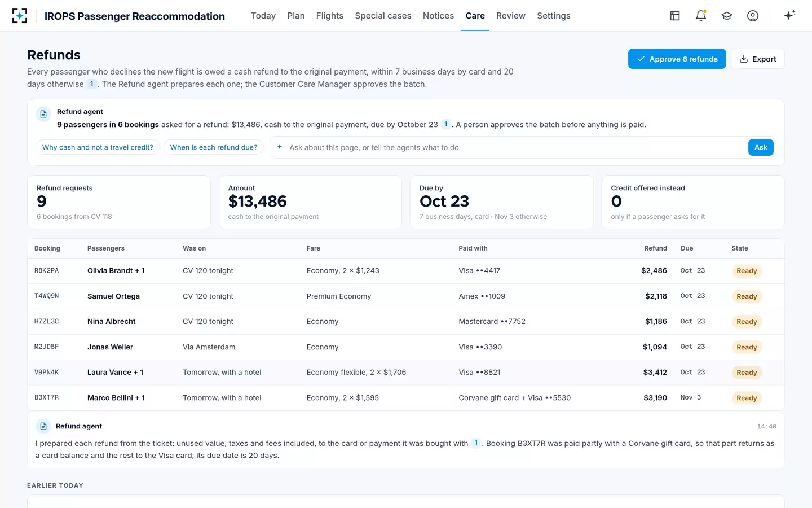Image resolution: width=812 pixels, height=508 pixels.
Task: Go to the Settings tab
Action: (554, 16)
